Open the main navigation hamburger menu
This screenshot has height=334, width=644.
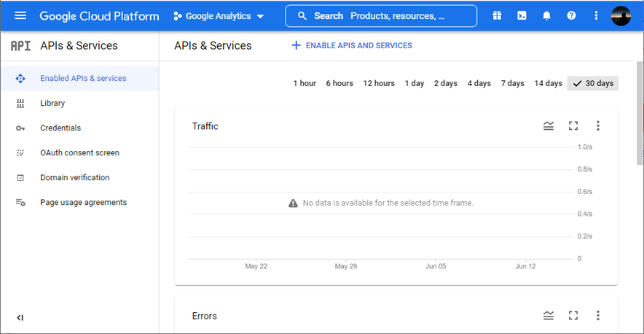[20, 15]
